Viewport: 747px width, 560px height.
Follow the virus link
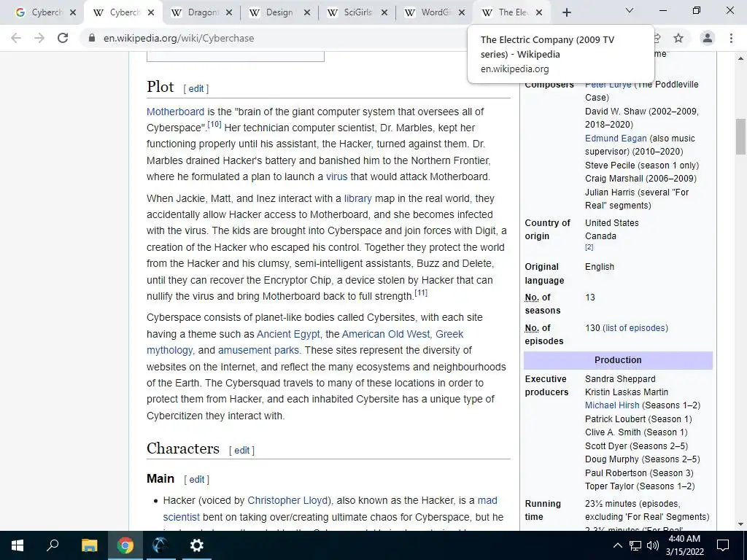(x=337, y=176)
